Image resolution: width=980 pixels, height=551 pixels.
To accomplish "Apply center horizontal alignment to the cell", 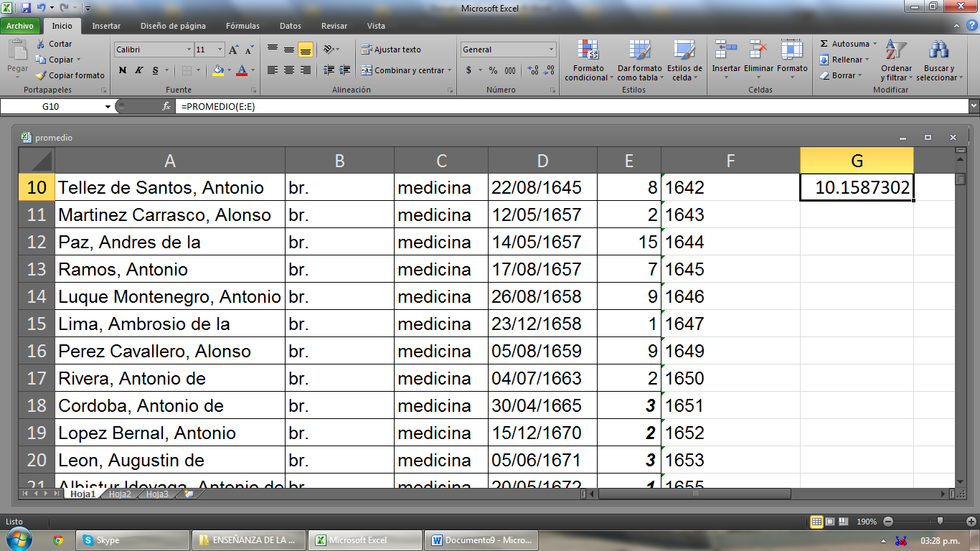I will pos(289,70).
